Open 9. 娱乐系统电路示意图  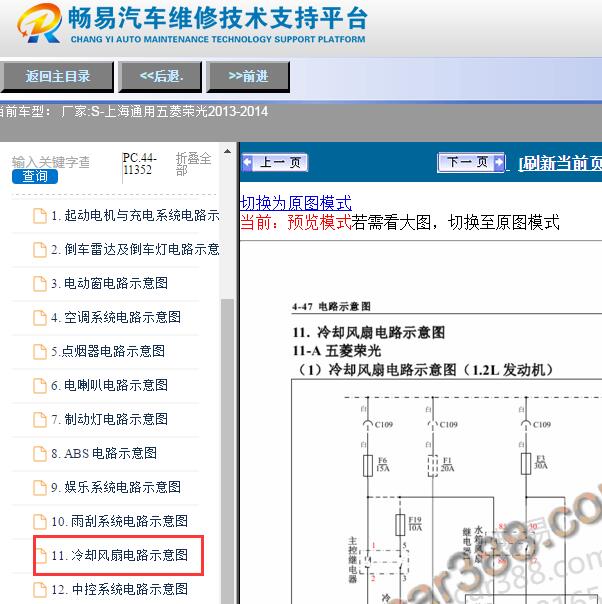pyautogui.click(x=116, y=487)
